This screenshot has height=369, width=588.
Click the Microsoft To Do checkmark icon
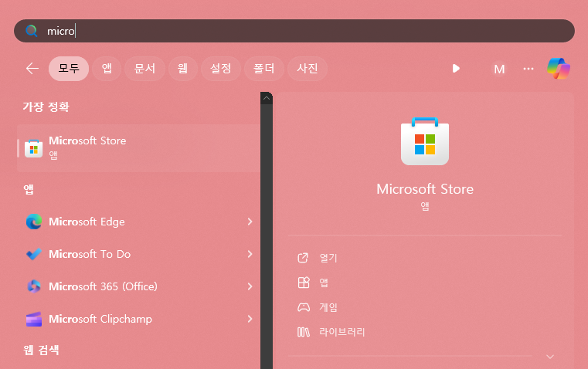click(x=34, y=254)
